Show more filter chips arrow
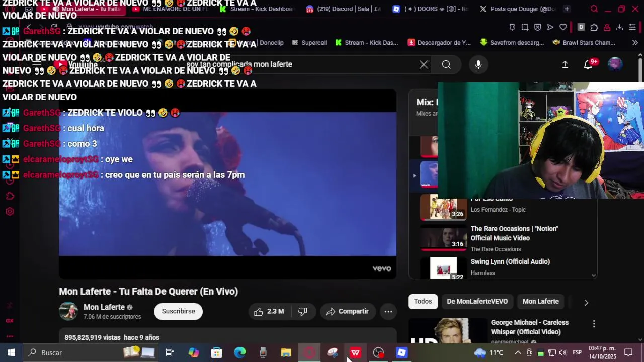The image size is (644, 362). pyautogui.click(x=586, y=302)
